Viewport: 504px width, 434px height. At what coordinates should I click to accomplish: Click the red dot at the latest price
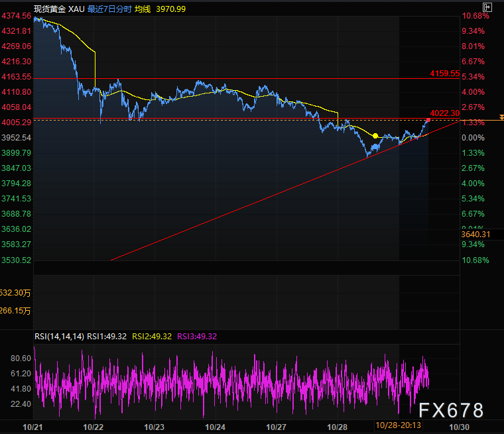(x=428, y=120)
